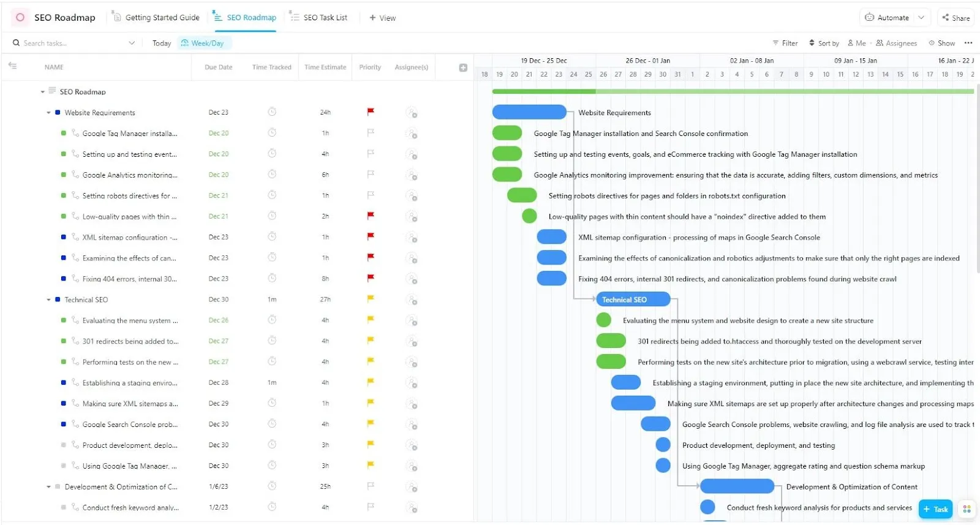This screenshot has width=980, height=525.
Task: Click status square of 301 redirects task
Action: click(x=64, y=341)
